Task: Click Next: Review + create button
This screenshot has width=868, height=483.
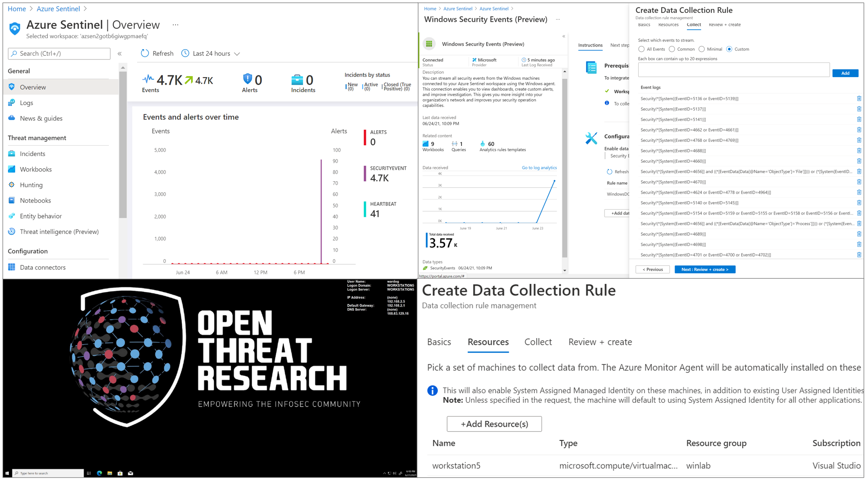Action: pos(705,269)
